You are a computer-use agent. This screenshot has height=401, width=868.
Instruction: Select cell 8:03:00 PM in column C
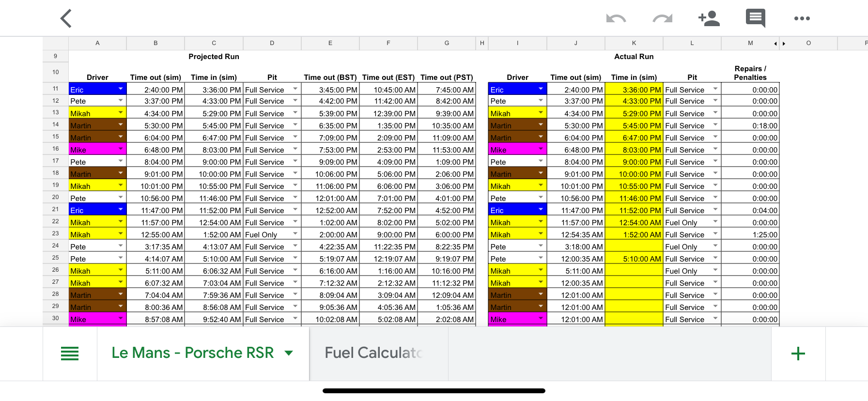point(214,150)
